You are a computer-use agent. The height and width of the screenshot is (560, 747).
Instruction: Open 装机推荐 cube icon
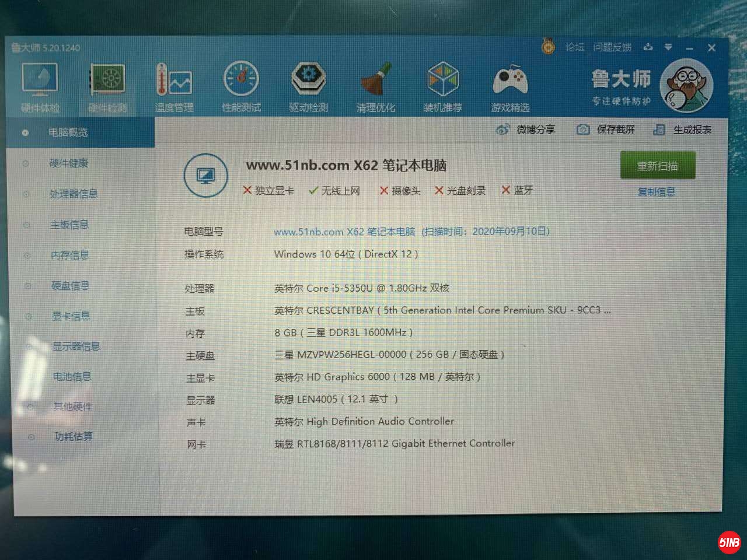442,87
